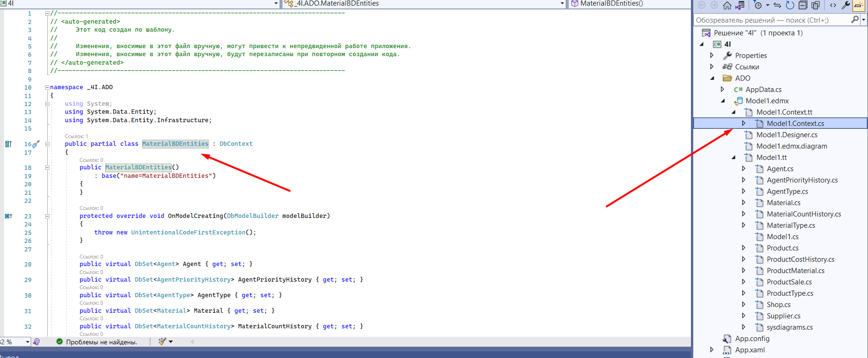868x358 pixels.
Task: Toggle the highlighted Preview Selected Items button
Action: pyautogui.click(x=859, y=5)
